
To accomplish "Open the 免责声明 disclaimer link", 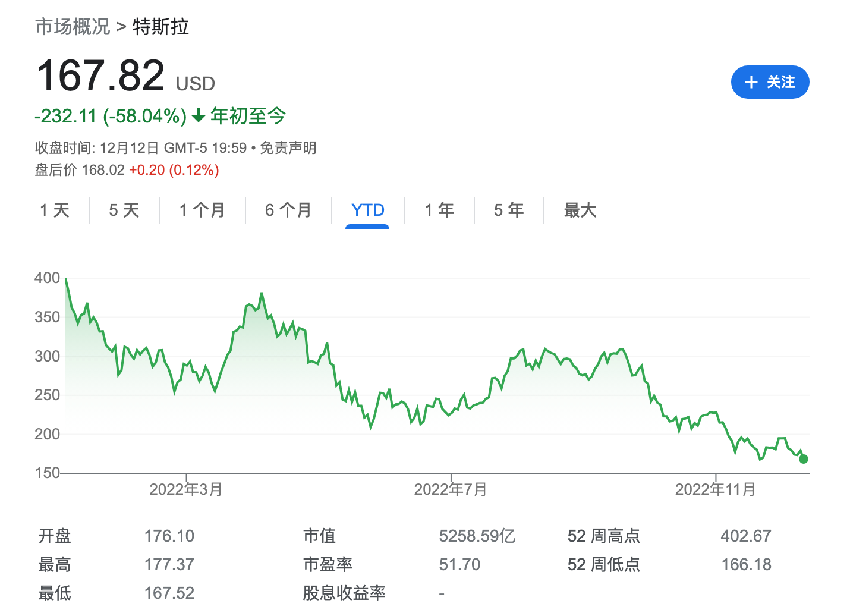I will pyautogui.click(x=288, y=148).
